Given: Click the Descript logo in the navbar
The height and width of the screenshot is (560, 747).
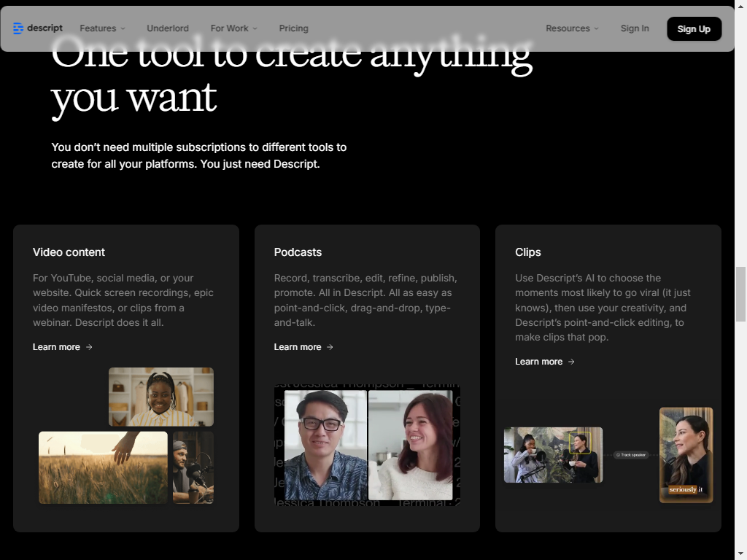Looking at the screenshot, I should click(x=38, y=28).
